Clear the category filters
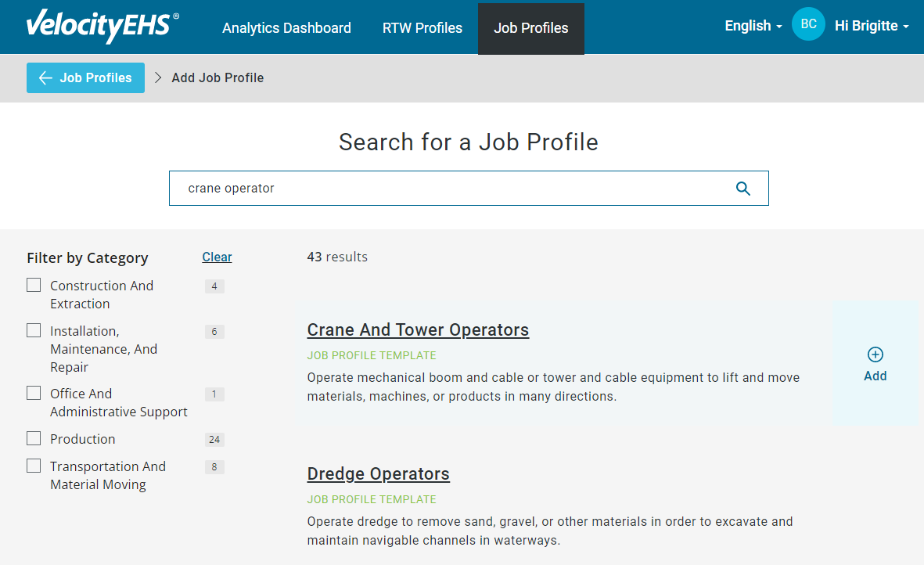This screenshot has width=924, height=565. point(217,257)
